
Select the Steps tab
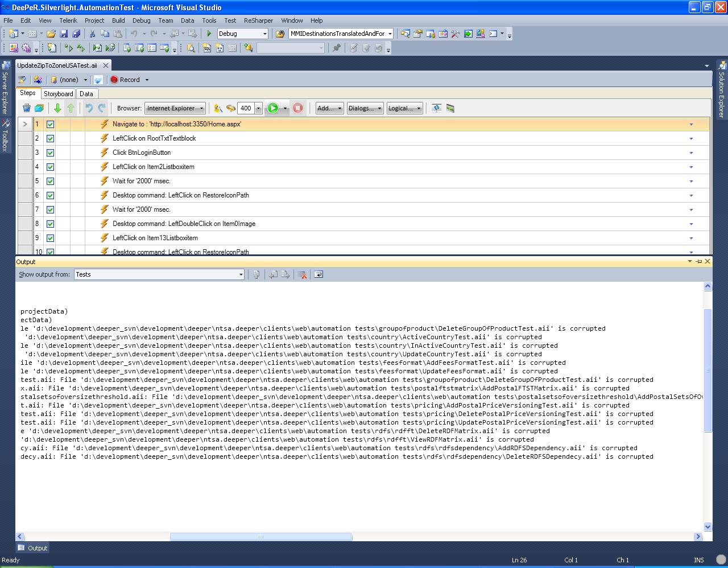click(x=28, y=93)
